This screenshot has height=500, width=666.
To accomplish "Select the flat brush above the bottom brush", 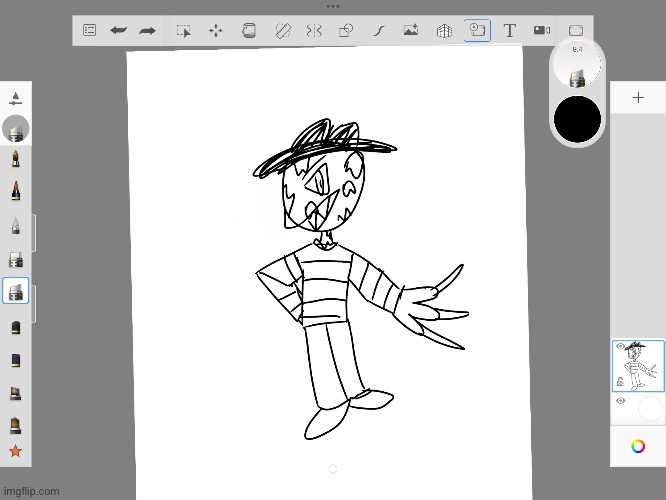I will tap(16, 393).
